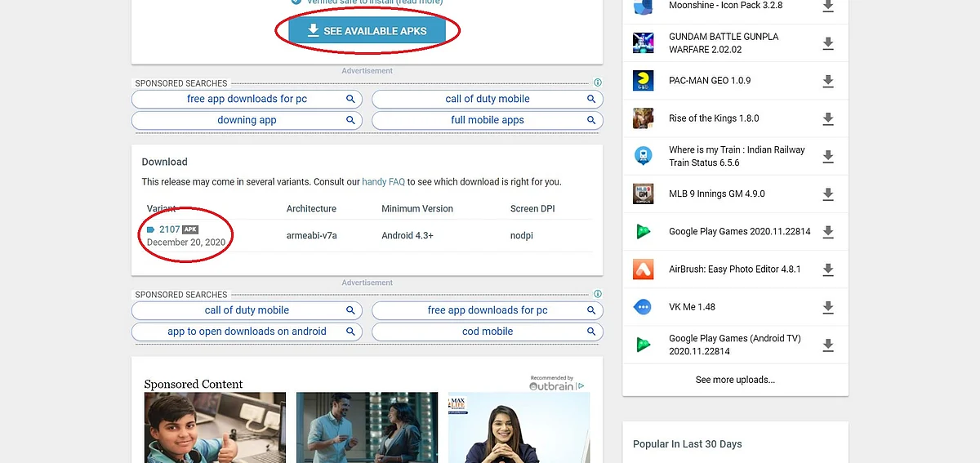Image resolution: width=980 pixels, height=463 pixels.
Task: Click download arrow for Google Play Games 2020.11.22814
Action: [x=828, y=232]
